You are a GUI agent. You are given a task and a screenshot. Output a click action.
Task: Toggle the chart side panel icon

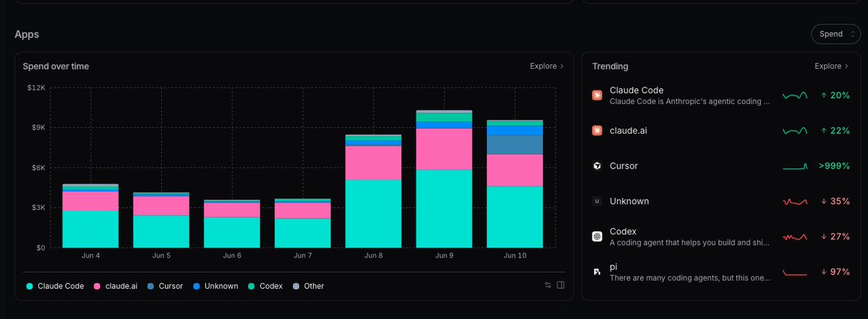561,285
